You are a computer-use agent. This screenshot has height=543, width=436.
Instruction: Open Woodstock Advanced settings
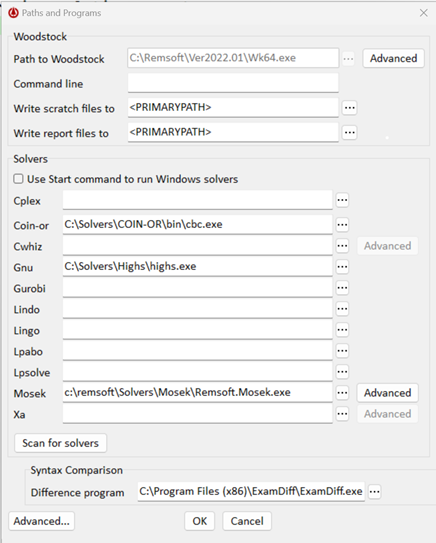tap(393, 58)
